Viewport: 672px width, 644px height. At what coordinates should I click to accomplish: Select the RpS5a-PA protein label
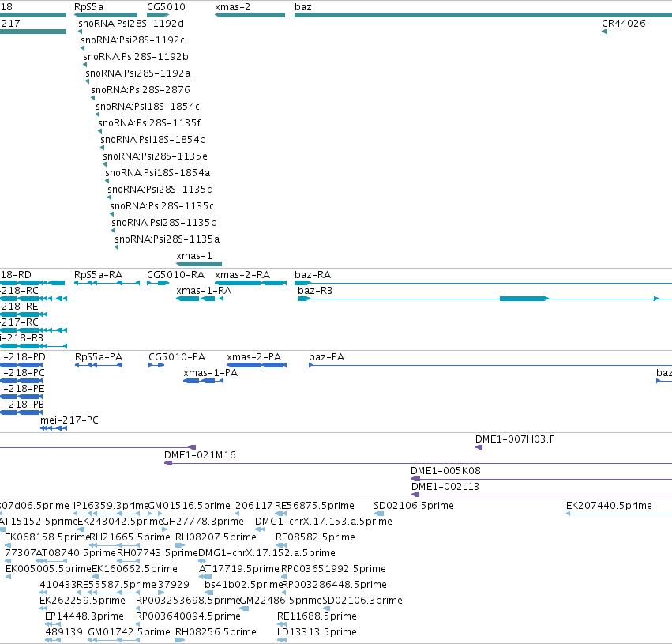(99, 357)
